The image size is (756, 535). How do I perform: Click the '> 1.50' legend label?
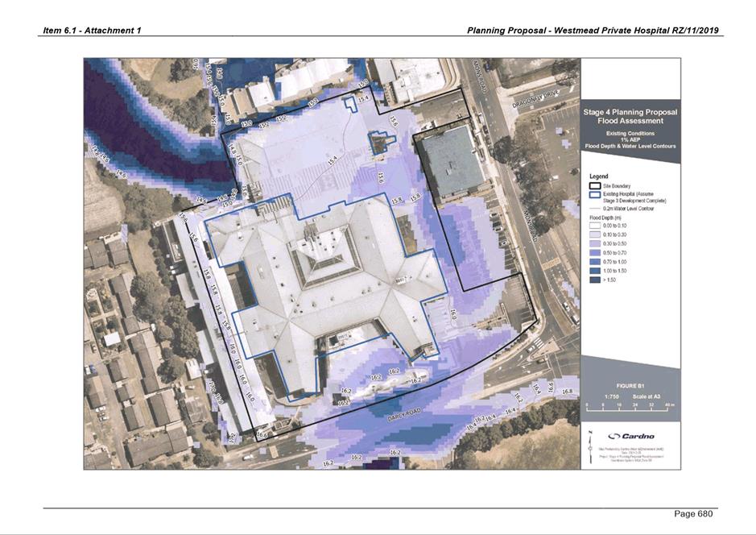click(609, 280)
